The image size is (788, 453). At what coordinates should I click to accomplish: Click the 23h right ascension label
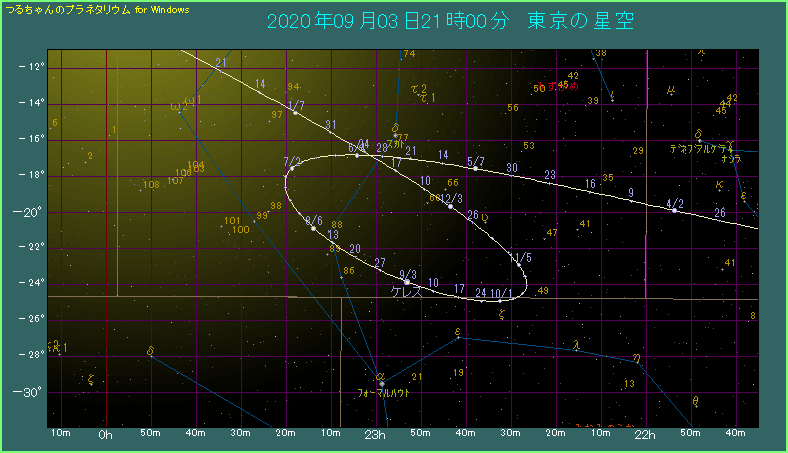[374, 435]
